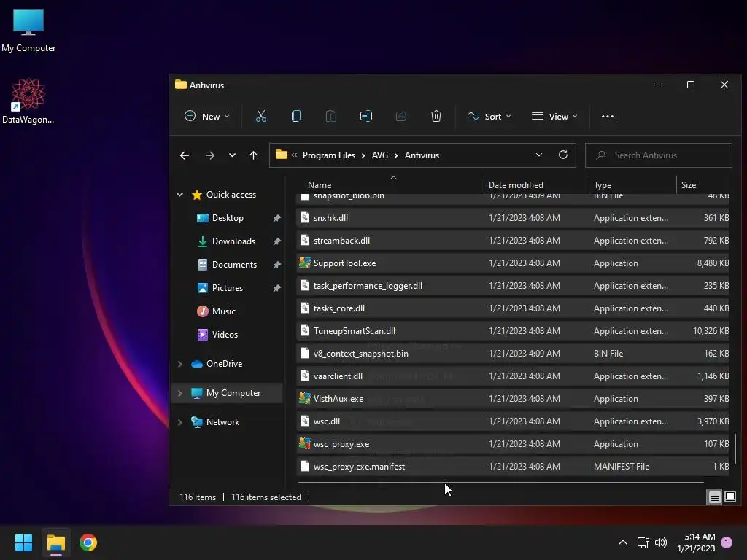Click the Copy icon in toolbar
Image resolution: width=747 pixels, height=560 pixels.
(296, 116)
